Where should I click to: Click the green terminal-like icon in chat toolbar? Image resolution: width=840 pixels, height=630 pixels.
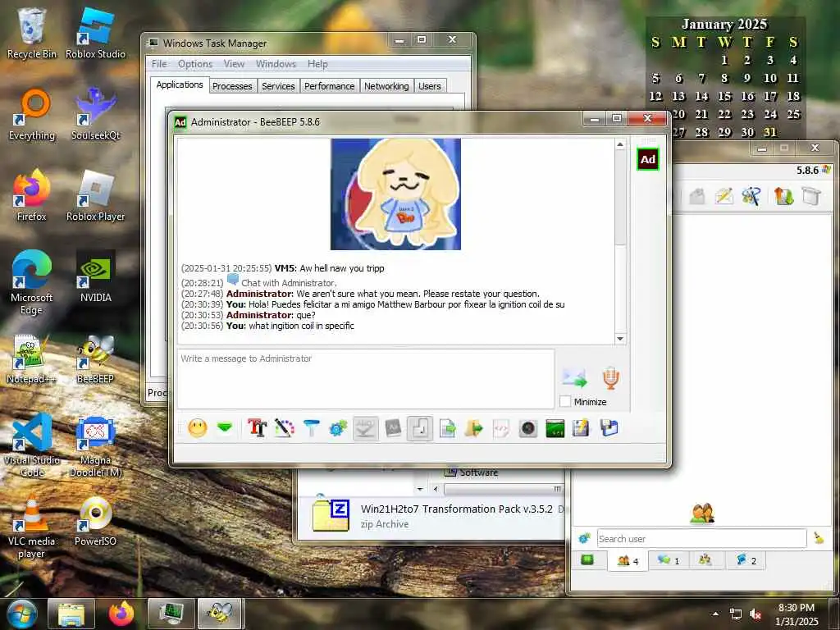click(555, 428)
